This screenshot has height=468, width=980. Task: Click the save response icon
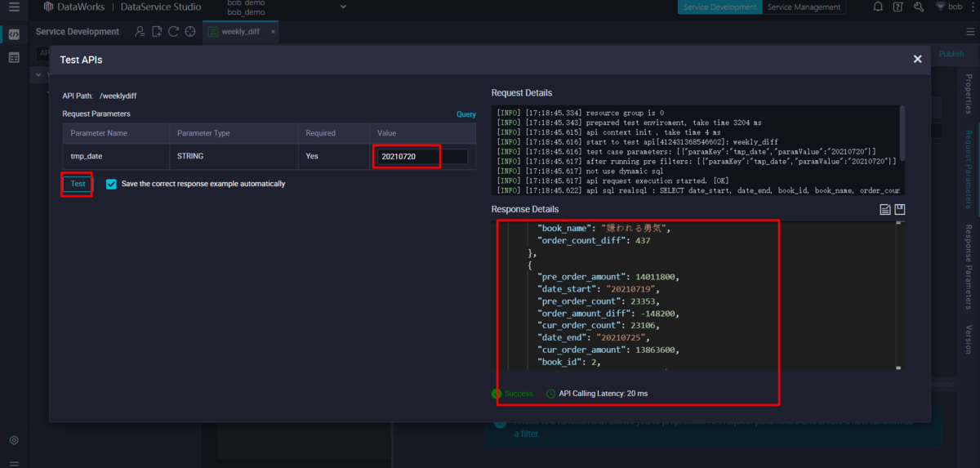(x=900, y=209)
